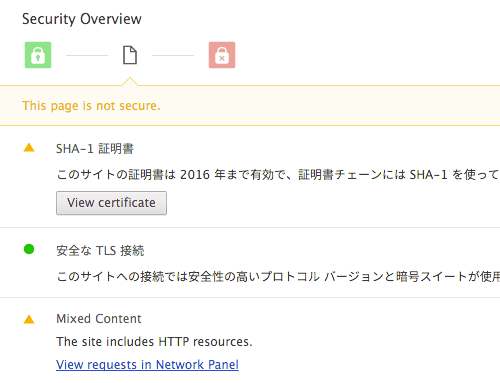Follow the View requests in Network Panel link
Viewport: 500px width, 383px height.
(147, 365)
